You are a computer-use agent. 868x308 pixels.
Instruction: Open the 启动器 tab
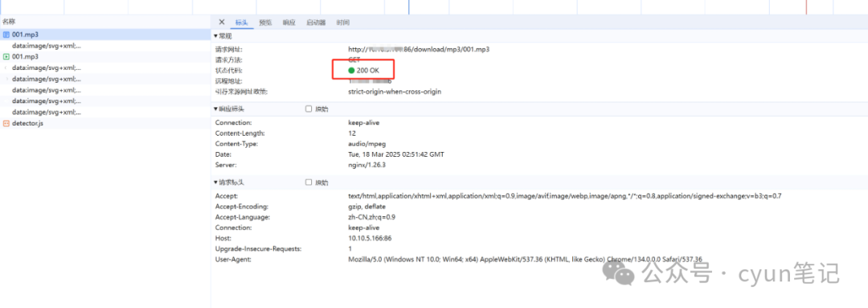pyautogui.click(x=316, y=23)
